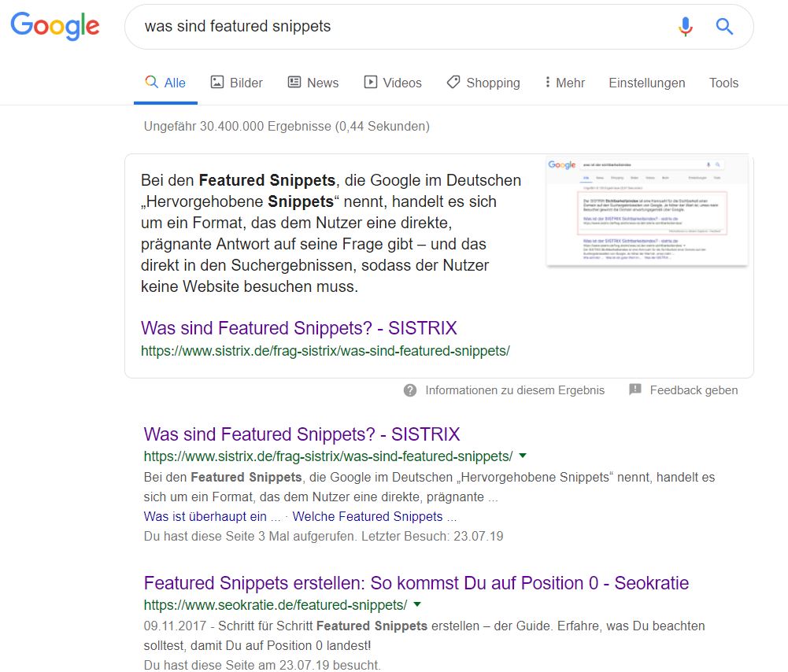Open the Einstellungen menu
The height and width of the screenshot is (672, 788).
(646, 83)
